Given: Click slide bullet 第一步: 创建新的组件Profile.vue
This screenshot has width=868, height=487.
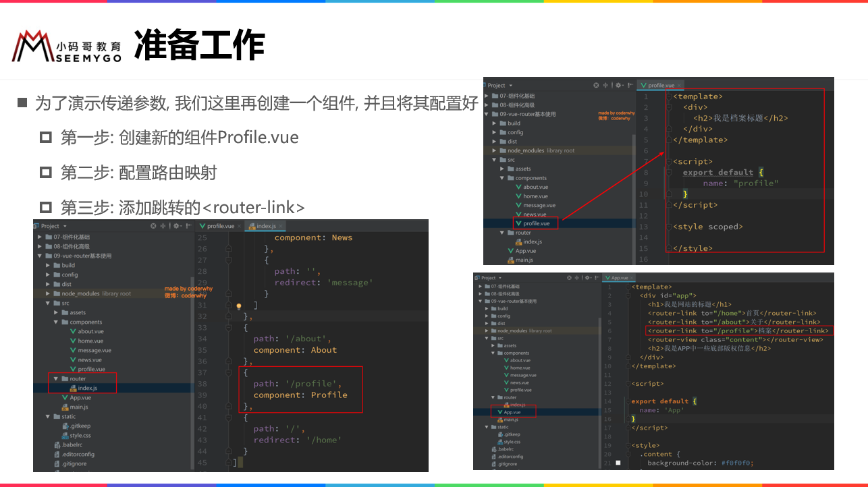Looking at the screenshot, I should [x=180, y=137].
